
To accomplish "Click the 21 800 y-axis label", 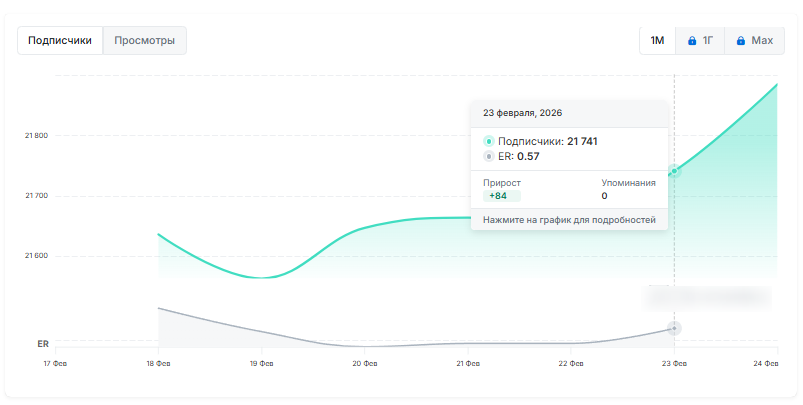I will click(x=36, y=136).
